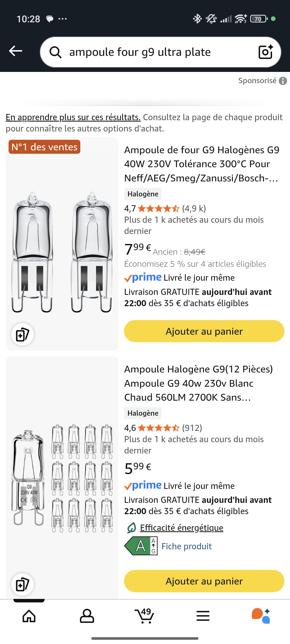This screenshot has width=290, height=644.
Task: Open the 12-piece G9 bulbs product image
Action: (x=62, y=478)
